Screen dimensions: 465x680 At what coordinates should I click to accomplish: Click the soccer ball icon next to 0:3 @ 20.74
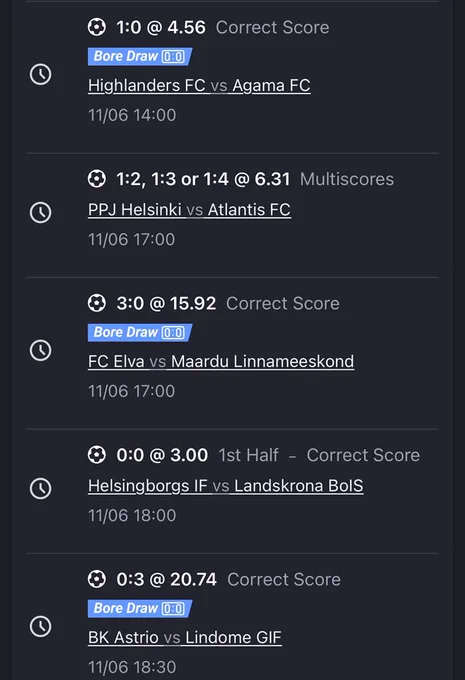click(x=96, y=579)
